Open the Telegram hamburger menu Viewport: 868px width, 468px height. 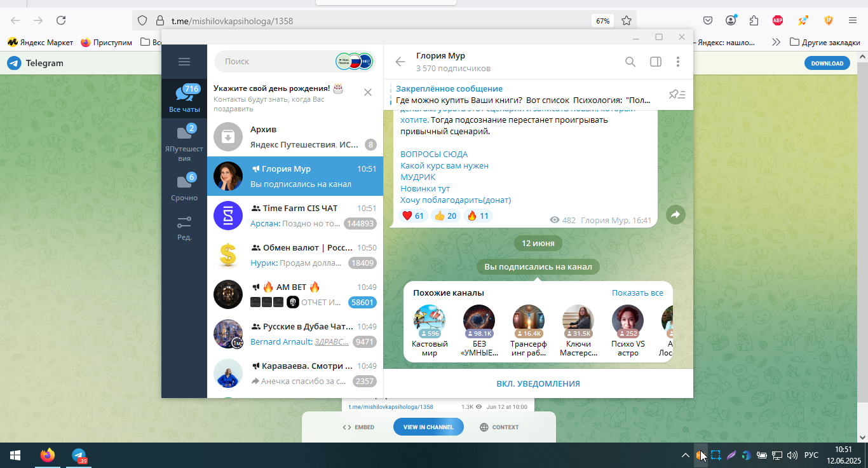point(184,62)
